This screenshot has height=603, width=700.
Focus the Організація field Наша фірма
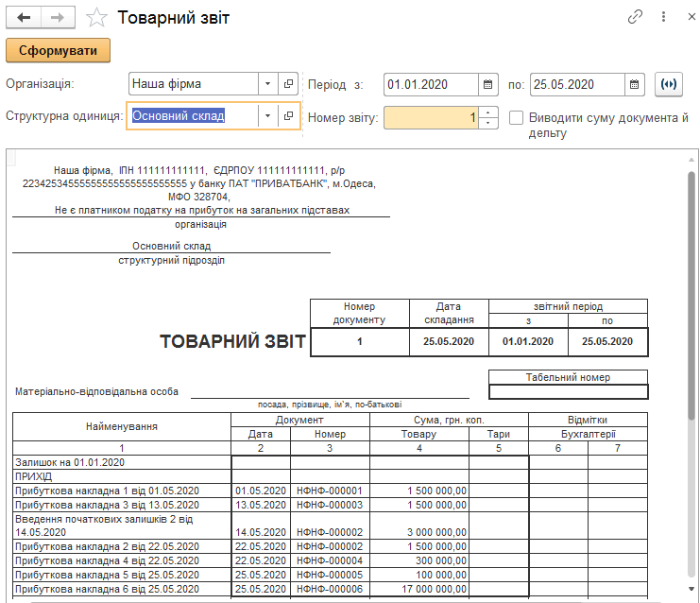(194, 84)
